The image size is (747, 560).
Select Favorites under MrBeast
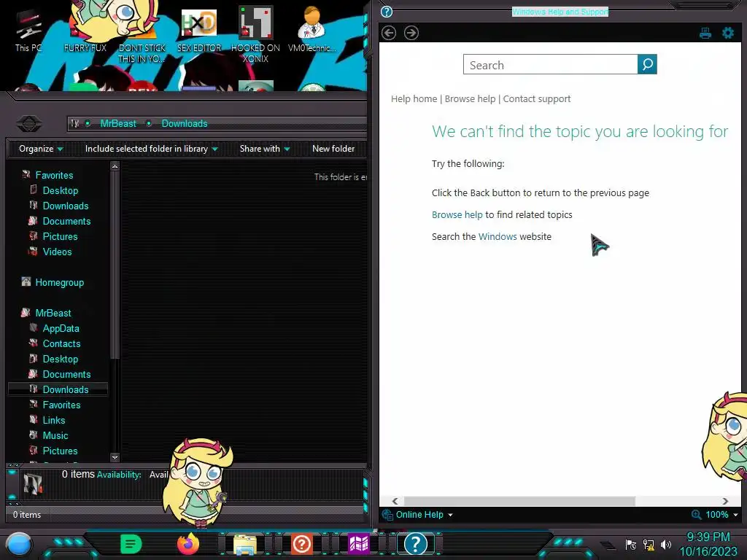61,405
